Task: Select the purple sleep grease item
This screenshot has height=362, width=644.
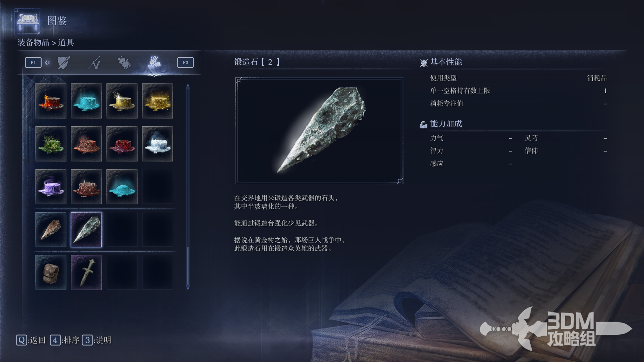Action: [x=51, y=187]
